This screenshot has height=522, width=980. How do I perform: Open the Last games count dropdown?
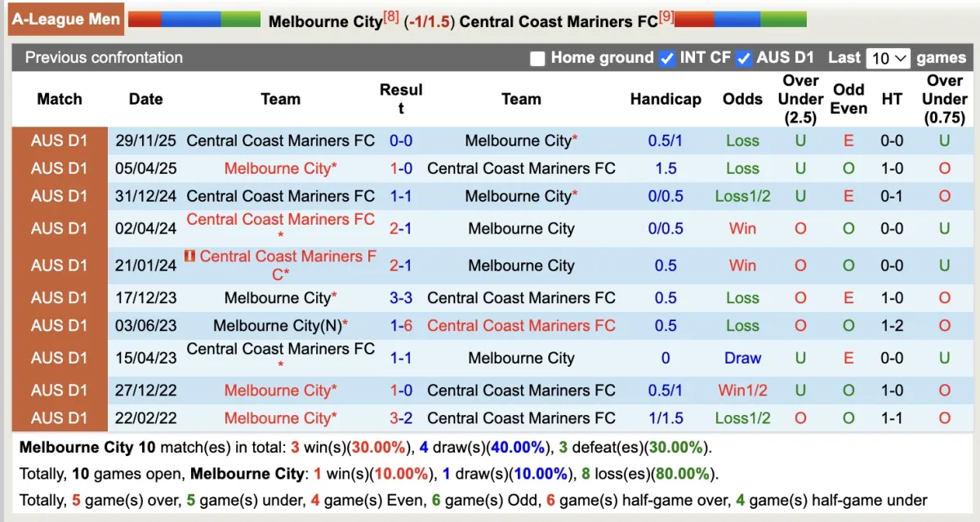point(888,58)
